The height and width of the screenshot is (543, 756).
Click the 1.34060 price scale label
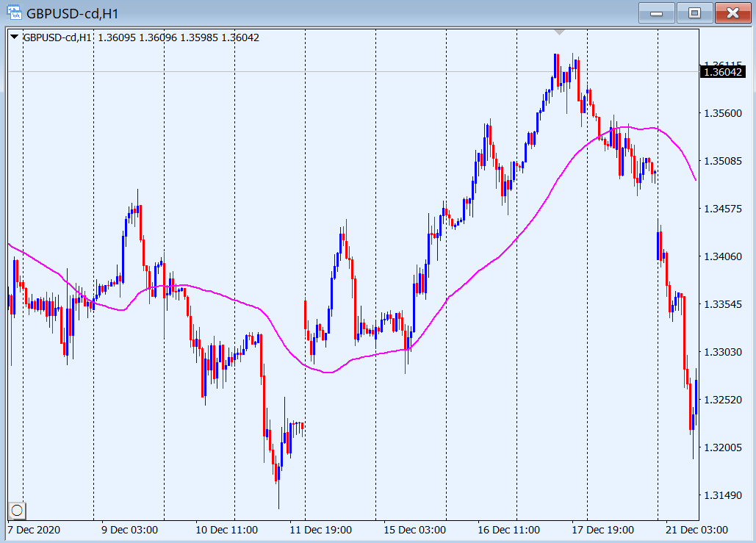721,256
